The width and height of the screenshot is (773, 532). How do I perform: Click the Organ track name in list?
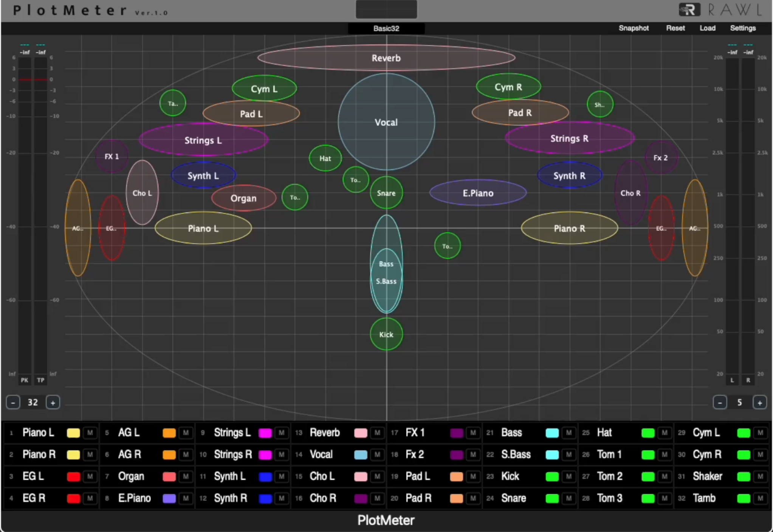click(131, 476)
